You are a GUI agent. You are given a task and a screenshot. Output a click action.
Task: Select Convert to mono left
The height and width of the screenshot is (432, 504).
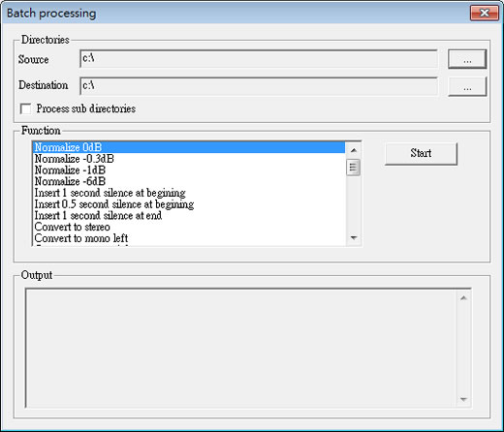[189, 238]
